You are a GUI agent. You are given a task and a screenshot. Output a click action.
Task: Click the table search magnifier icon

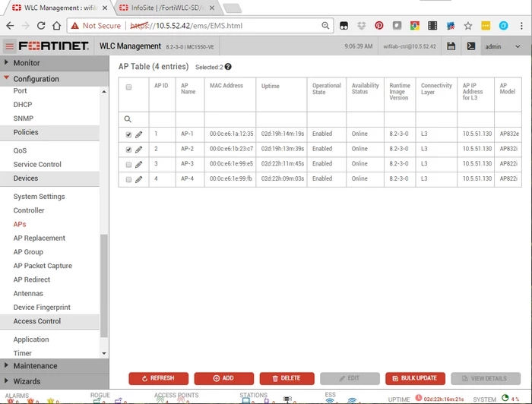128,119
